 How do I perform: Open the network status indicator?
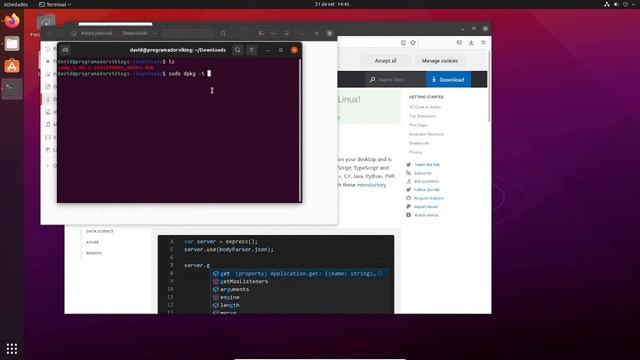pyautogui.click(x=607, y=4)
